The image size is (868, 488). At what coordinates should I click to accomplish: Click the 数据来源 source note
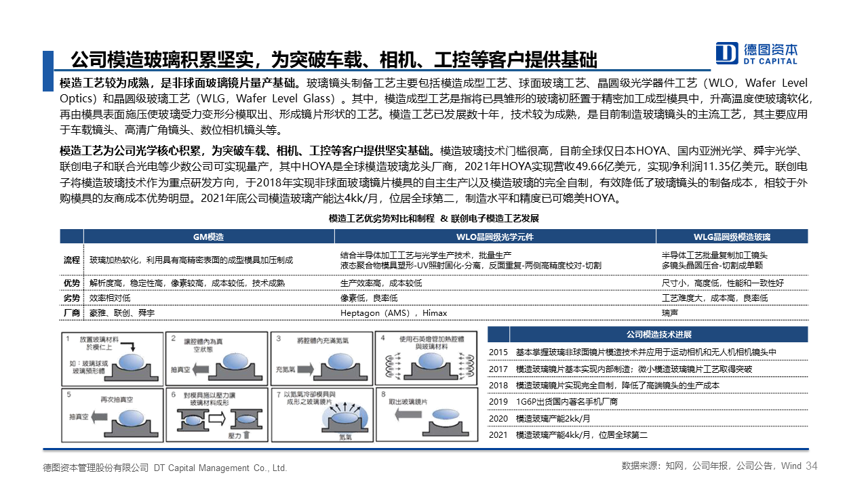pos(711,466)
